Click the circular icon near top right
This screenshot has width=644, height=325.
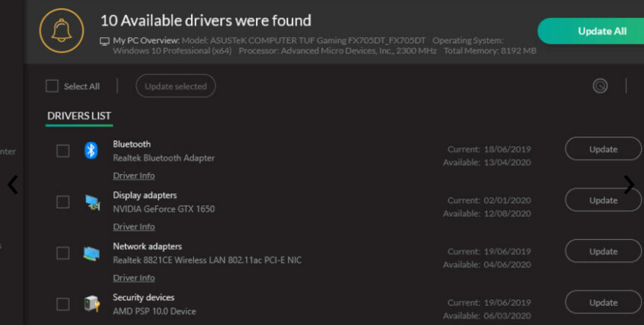(600, 87)
